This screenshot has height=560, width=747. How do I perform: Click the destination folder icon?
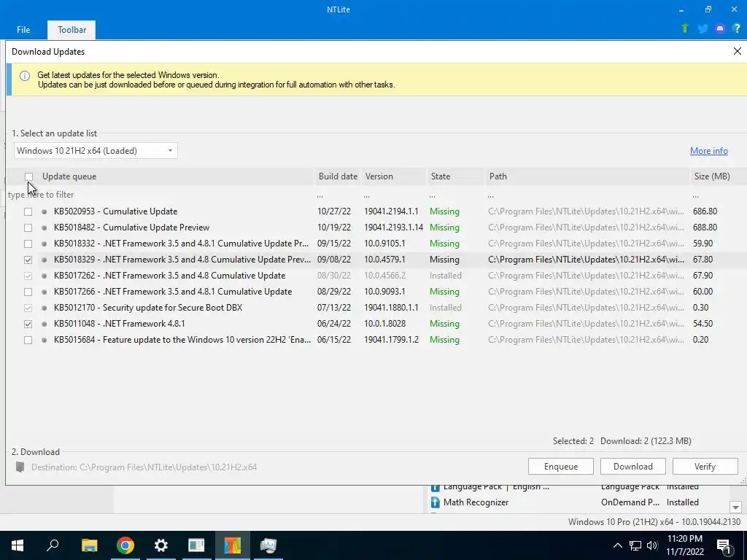point(20,467)
